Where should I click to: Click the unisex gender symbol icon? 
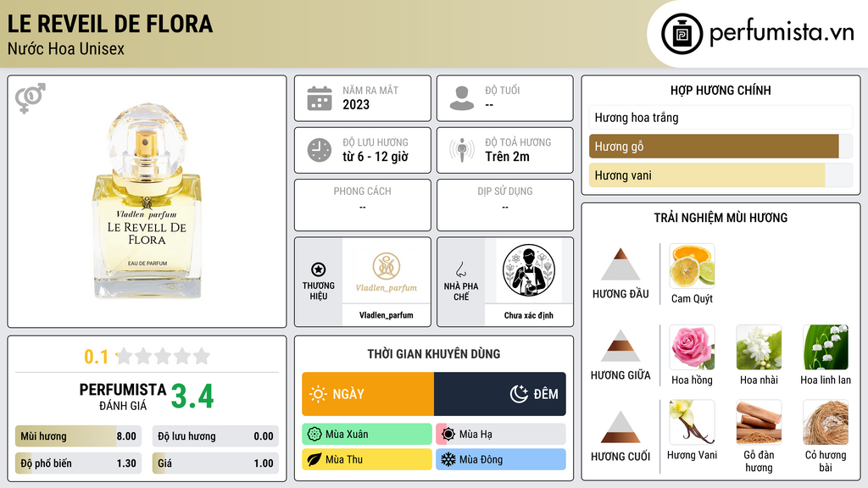click(x=31, y=98)
